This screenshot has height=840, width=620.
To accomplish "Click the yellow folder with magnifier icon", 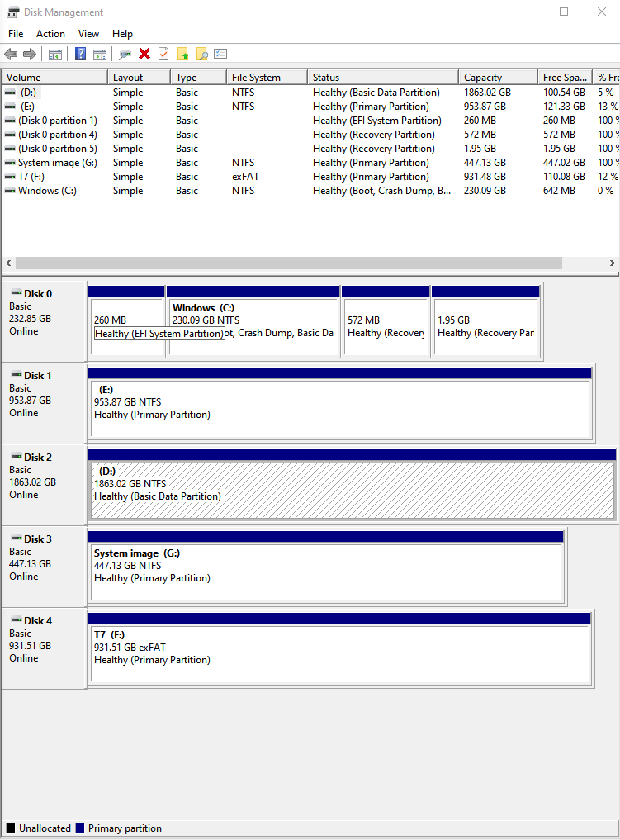I will pyautogui.click(x=201, y=55).
